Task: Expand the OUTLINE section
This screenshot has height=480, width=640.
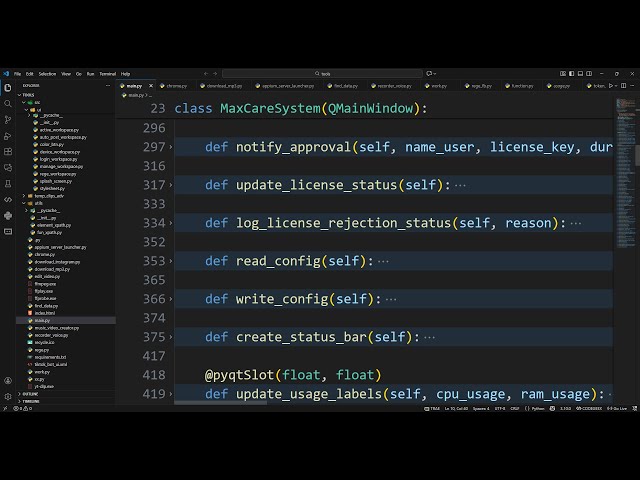Action: [65, 394]
